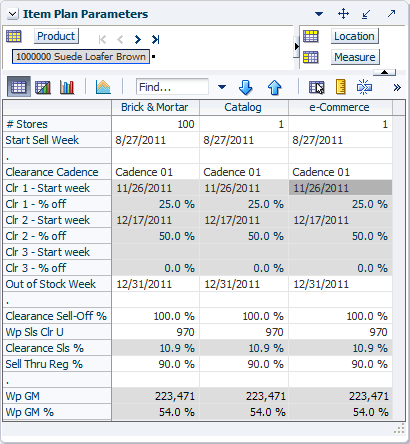This screenshot has width=410, height=444.
Task: Open e-Commerce Clearance Cadence cell
Action: pyautogui.click(x=340, y=172)
